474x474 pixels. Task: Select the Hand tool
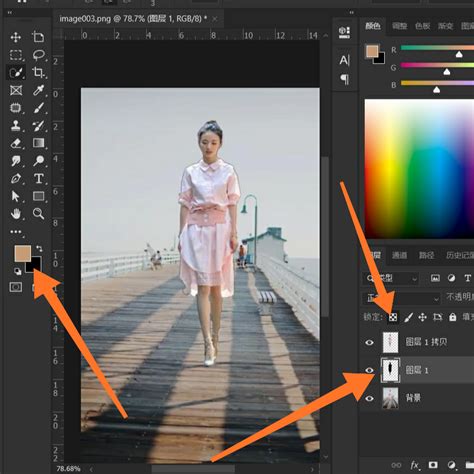(x=16, y=213)
